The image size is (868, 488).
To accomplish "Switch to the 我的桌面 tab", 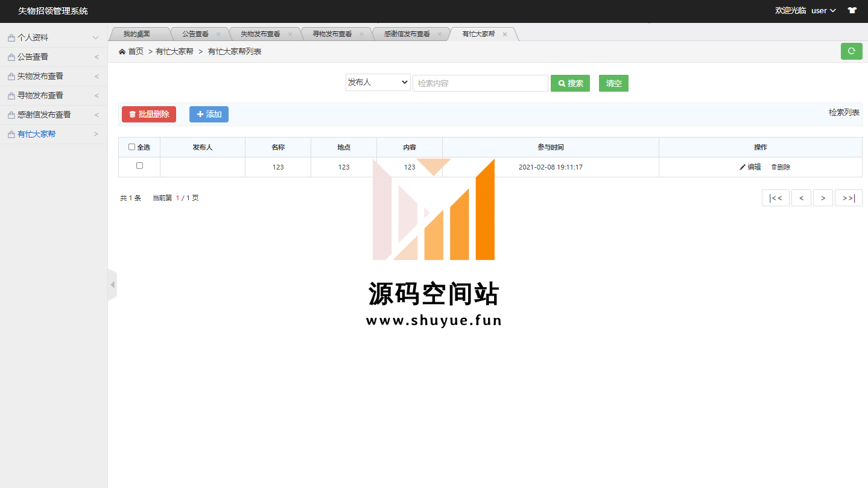I will [x=136, y=34].
